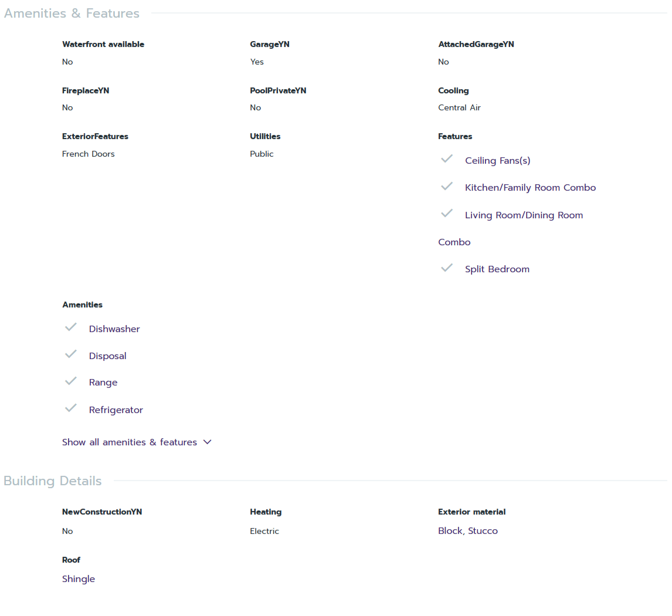The image size is (672, 616).
Task: Expand the Show all amenities & features chevron
Action: [207, 442]
